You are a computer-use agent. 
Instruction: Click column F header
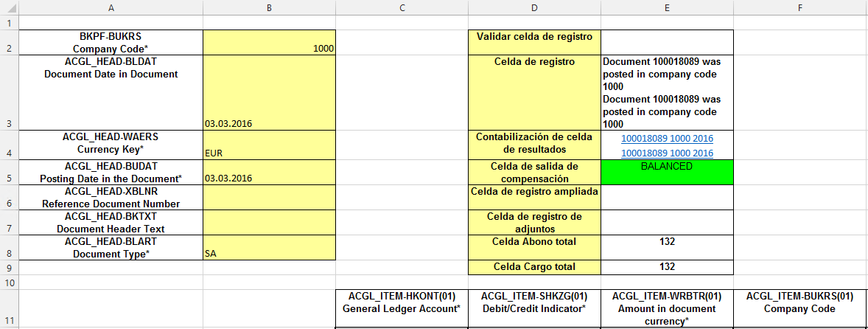click(x=799, y=7)
